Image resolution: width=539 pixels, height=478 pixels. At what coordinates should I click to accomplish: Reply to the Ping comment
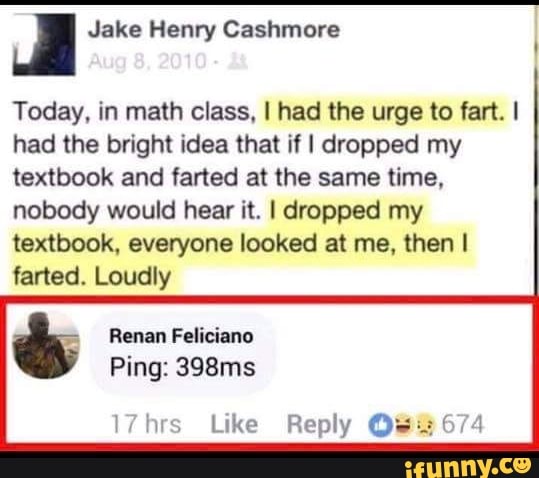(x=319, y=425)
